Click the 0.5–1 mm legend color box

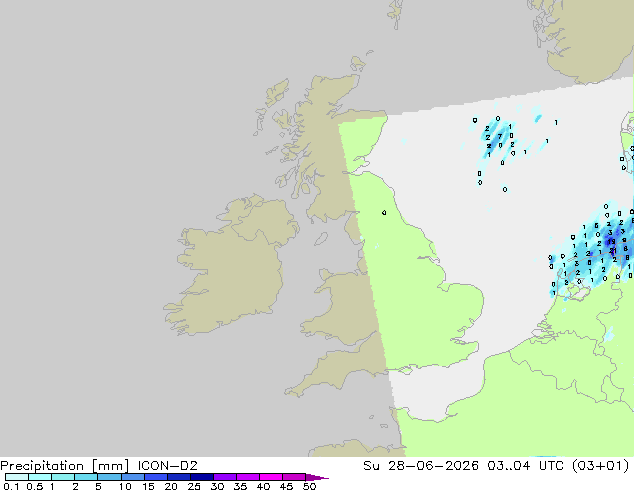(40, 477)
